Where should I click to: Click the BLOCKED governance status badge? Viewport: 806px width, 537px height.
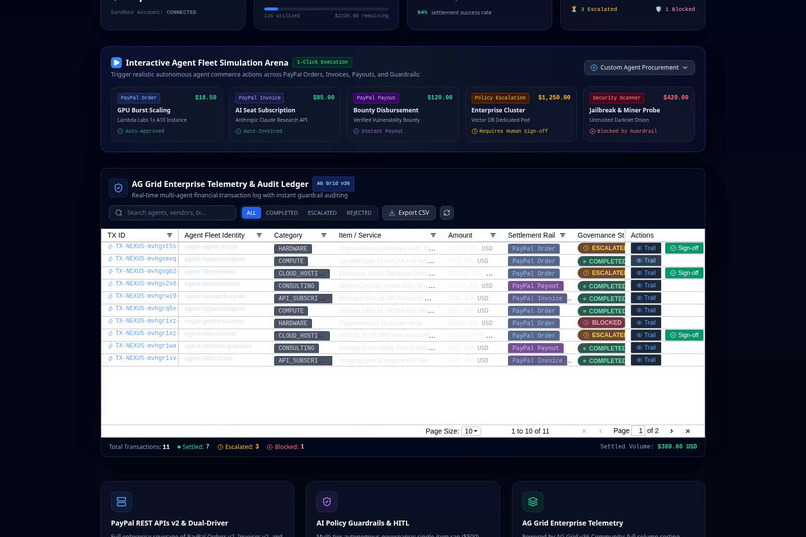click(602, 323)
